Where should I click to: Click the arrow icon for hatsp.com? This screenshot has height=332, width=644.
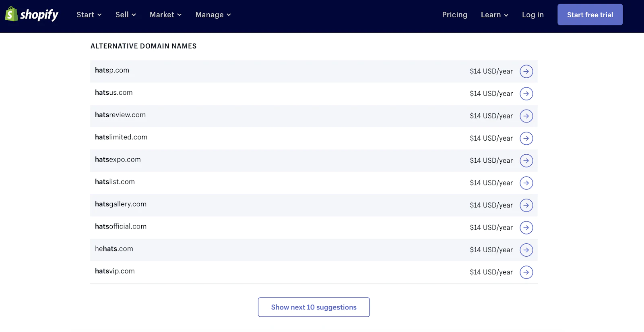526,71
